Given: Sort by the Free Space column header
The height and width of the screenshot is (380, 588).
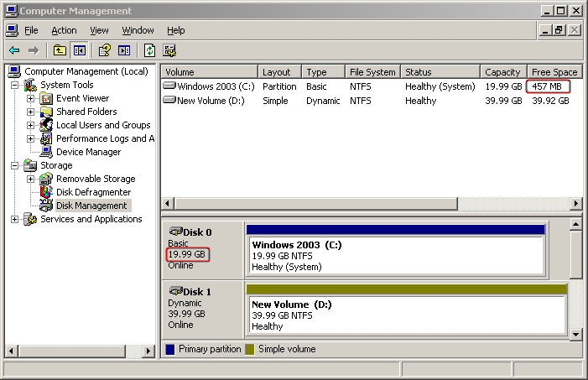Looking at the screenshot, I should 554,71.
